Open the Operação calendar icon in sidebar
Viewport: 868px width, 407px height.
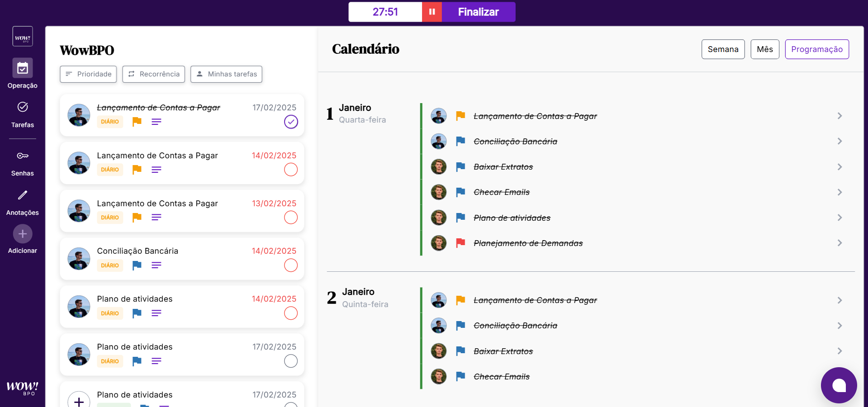pyautogui.click(x=23, y=68)
